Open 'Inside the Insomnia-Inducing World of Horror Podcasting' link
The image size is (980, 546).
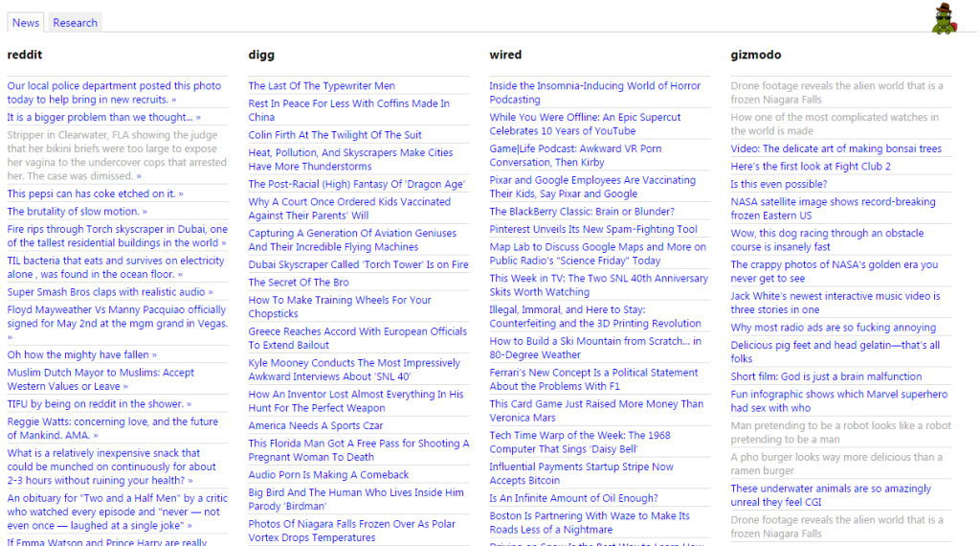tap(595, 93)
